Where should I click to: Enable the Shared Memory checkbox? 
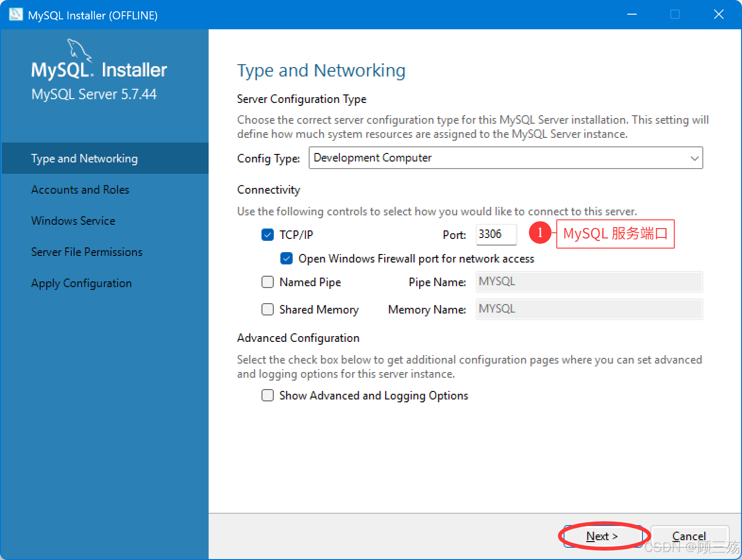[x=268, y=309]
